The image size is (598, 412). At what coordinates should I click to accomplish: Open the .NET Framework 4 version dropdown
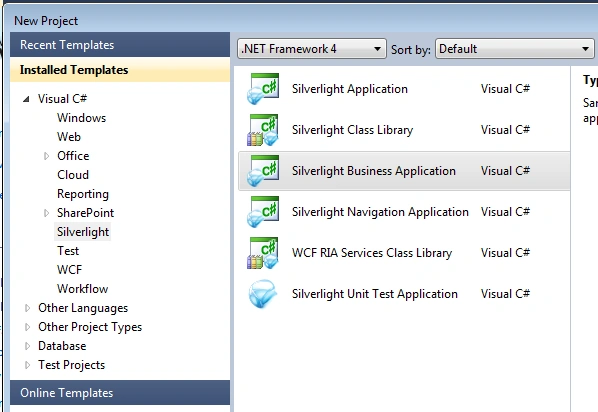[x=312, y=49]
